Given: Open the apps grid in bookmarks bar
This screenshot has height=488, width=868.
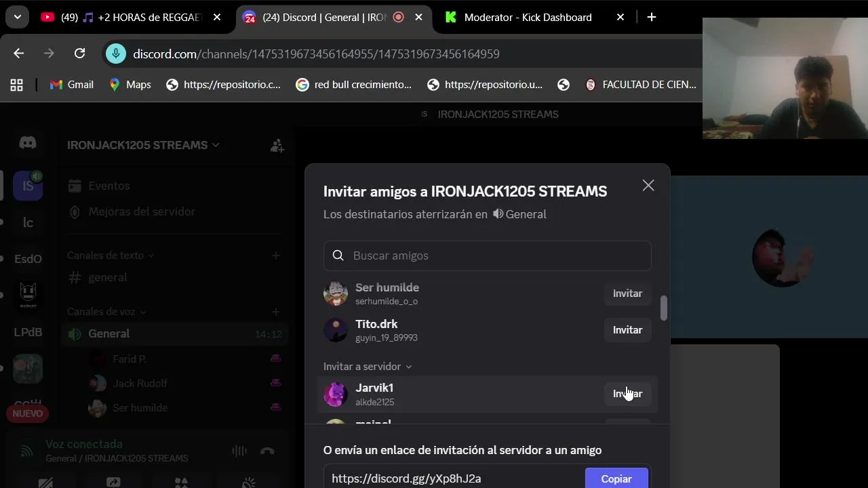Looking at the screenshot, I should [16, 85].
